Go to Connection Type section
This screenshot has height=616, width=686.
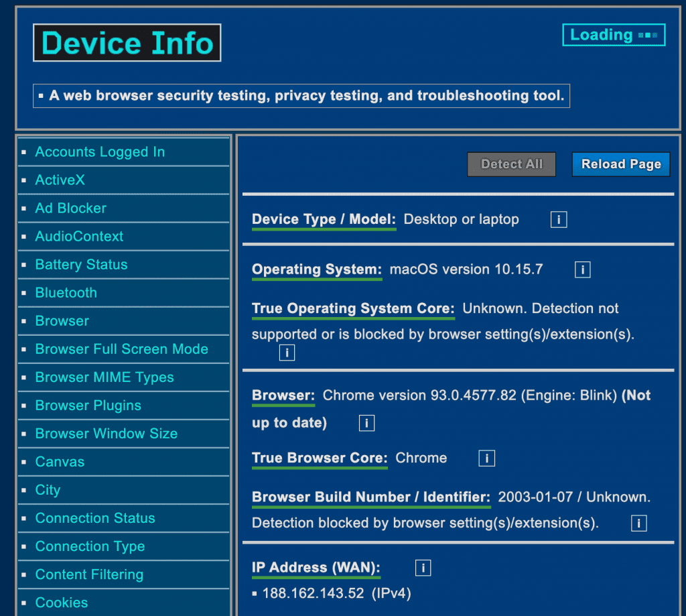(90, 546)
